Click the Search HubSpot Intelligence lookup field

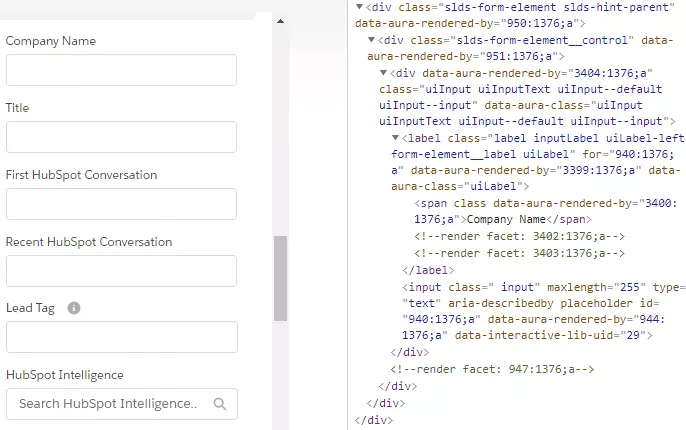(122, 404)
